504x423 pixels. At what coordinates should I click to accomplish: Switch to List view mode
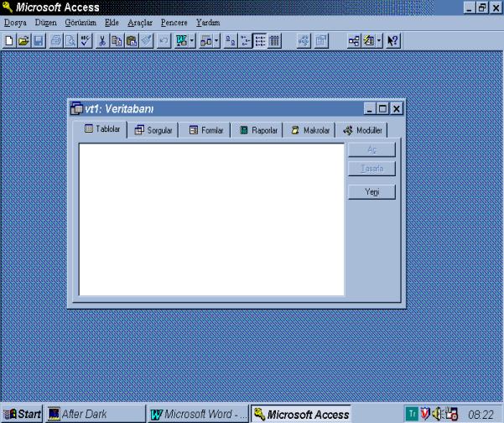point(259,39)
